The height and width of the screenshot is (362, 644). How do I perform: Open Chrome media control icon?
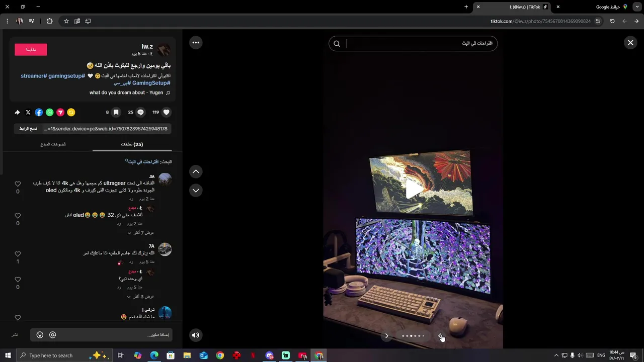[32, 21]
